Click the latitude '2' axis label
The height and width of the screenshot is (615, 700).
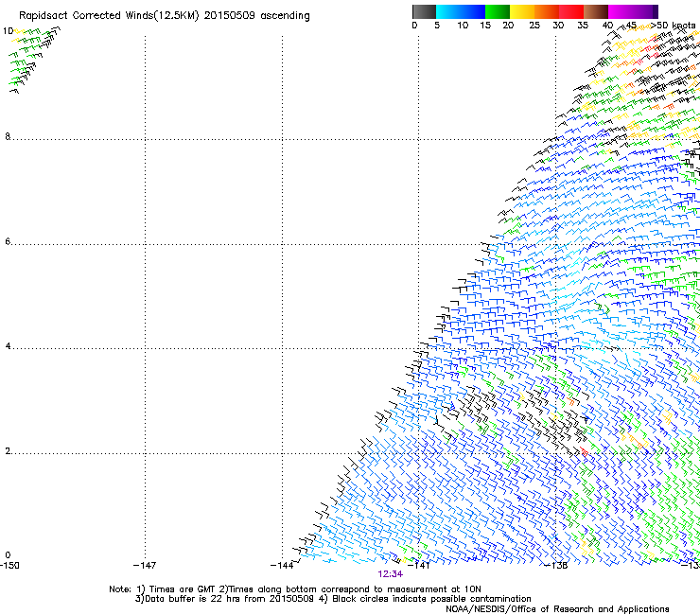(8, 451)
